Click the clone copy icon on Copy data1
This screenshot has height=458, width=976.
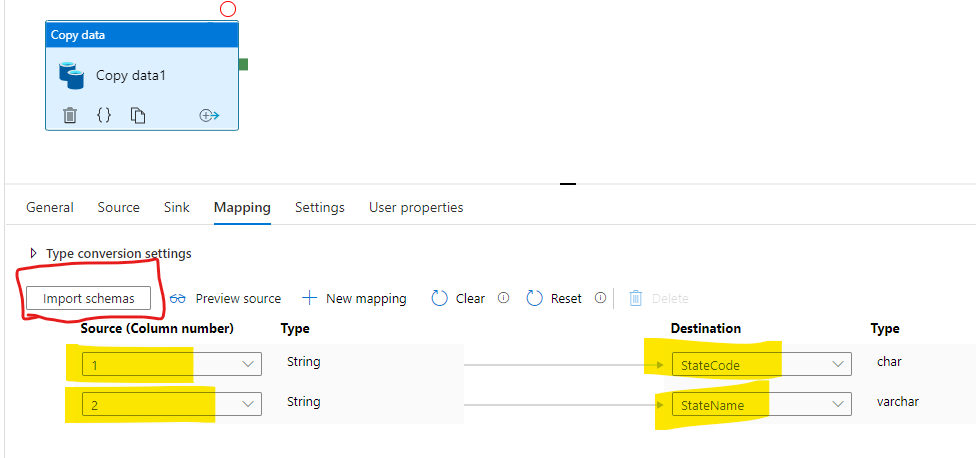(138, 115)
